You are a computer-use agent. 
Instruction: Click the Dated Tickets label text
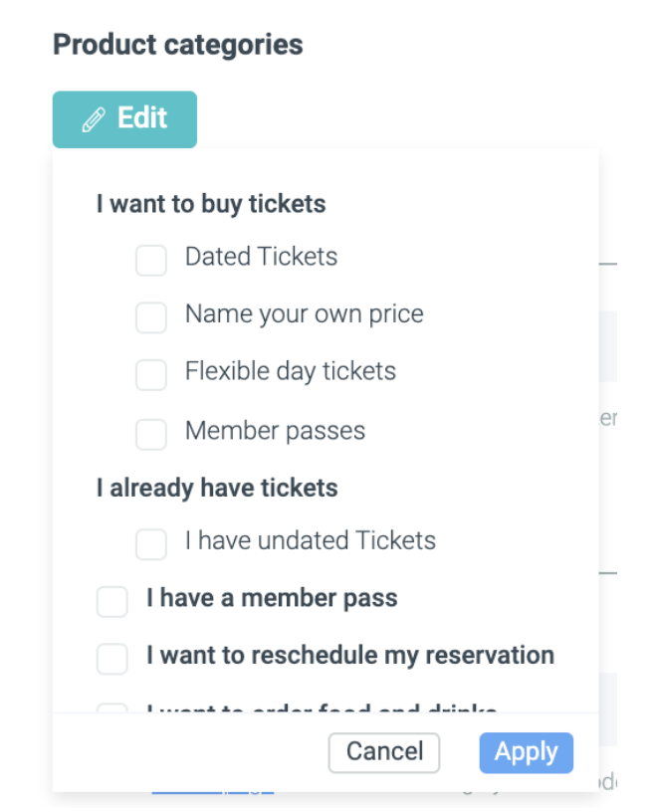[261, 257]
